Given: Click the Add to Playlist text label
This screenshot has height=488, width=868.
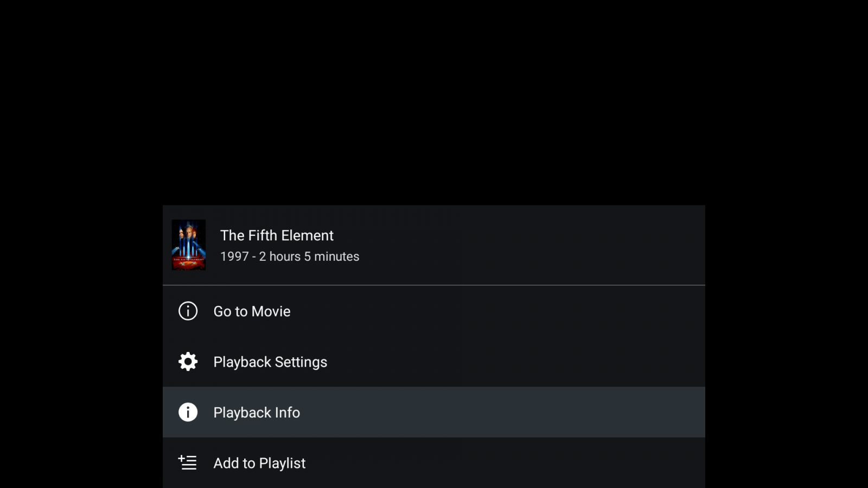Looking at the screenshot, I should coord(259,463).
